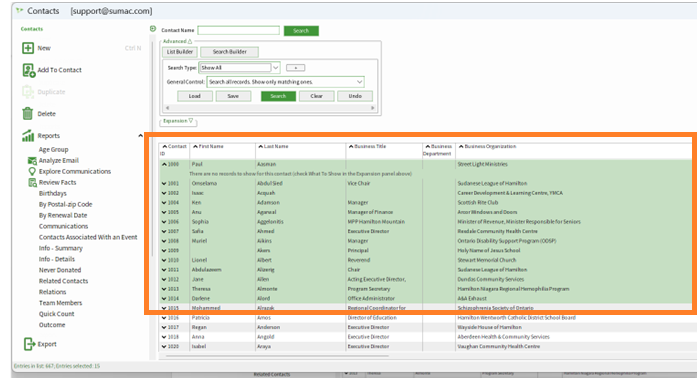Open the Related Contacts report
This screenshot has width=697, height=378.
[x=63, y=281]
